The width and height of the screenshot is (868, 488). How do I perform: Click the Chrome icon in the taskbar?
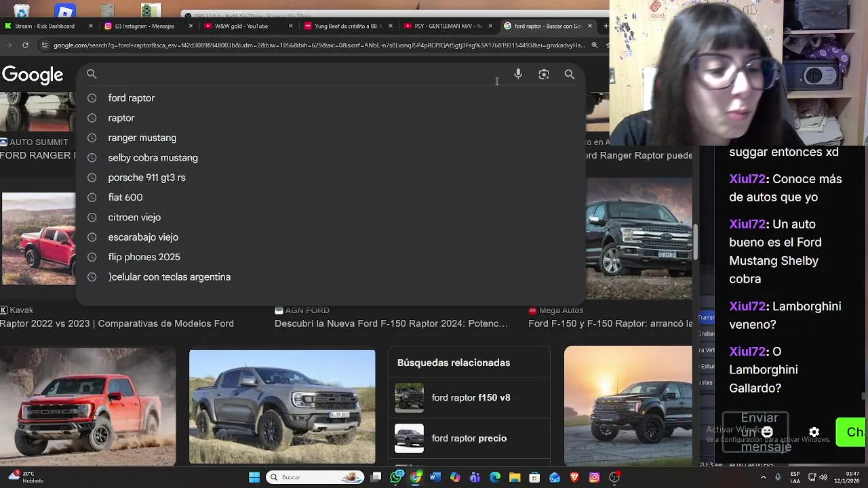pyautogui.click(x=416, y=477)
